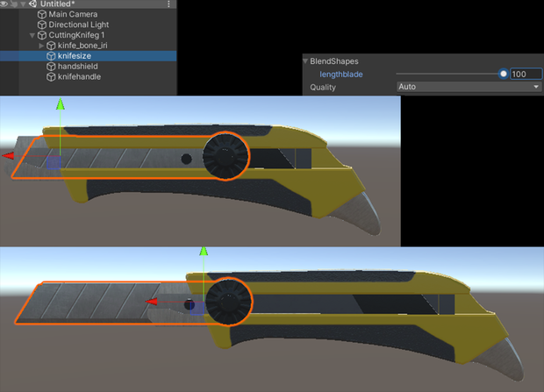Click the Main Camera cube icon
The image size is (544, 392).
coord(42,14)
